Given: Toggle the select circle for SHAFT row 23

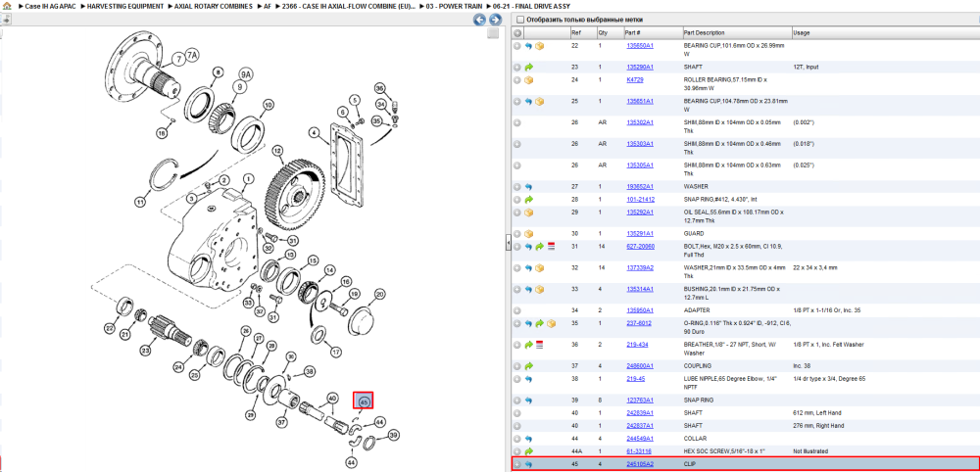Looking at the screenshot, I should click(x=517, y=67).
